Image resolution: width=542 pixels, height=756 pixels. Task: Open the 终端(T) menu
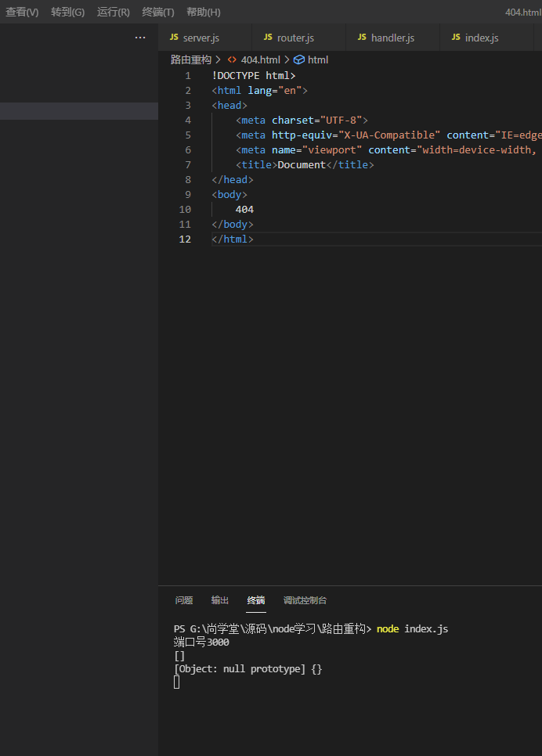pyautogui.click(x=157, y=12)
